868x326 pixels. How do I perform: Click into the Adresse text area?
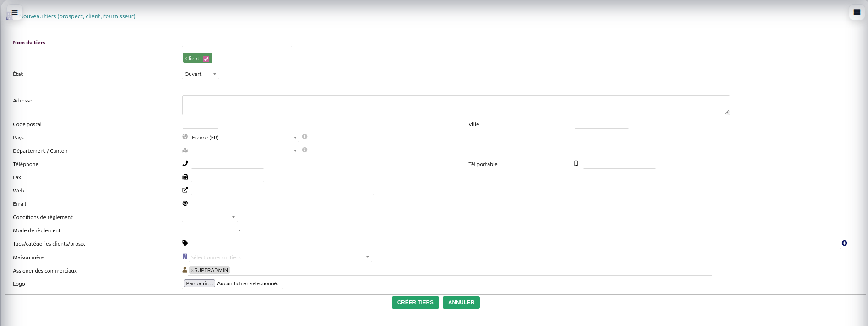click(456, 105)
